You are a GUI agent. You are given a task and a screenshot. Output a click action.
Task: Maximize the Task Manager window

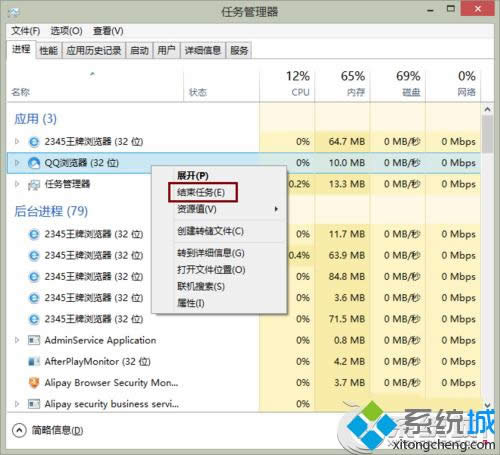[x=451, y=9]
